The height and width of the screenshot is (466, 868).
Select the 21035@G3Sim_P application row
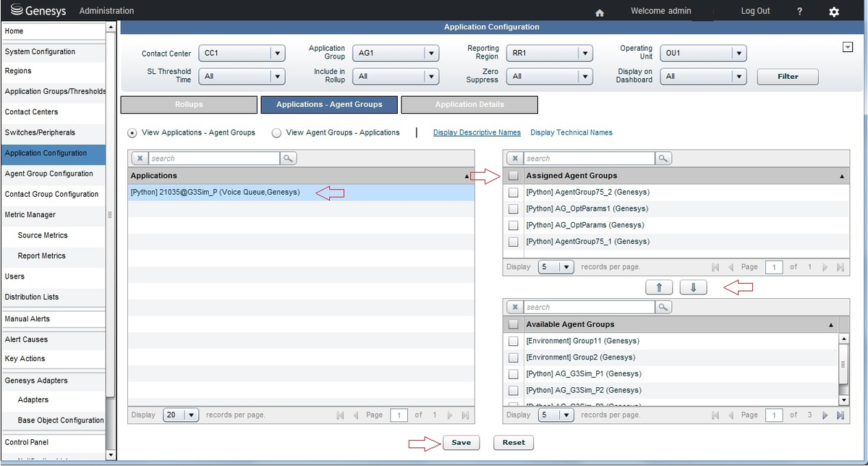(301, 192)
